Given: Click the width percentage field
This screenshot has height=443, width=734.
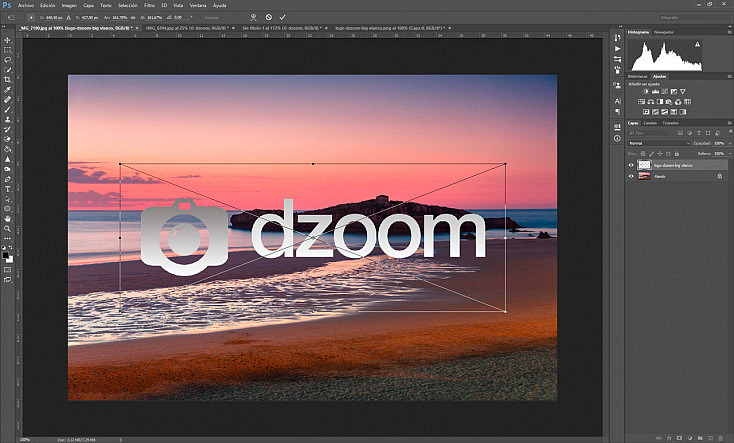Looking at the screenshot, I should tap(120, 17).
